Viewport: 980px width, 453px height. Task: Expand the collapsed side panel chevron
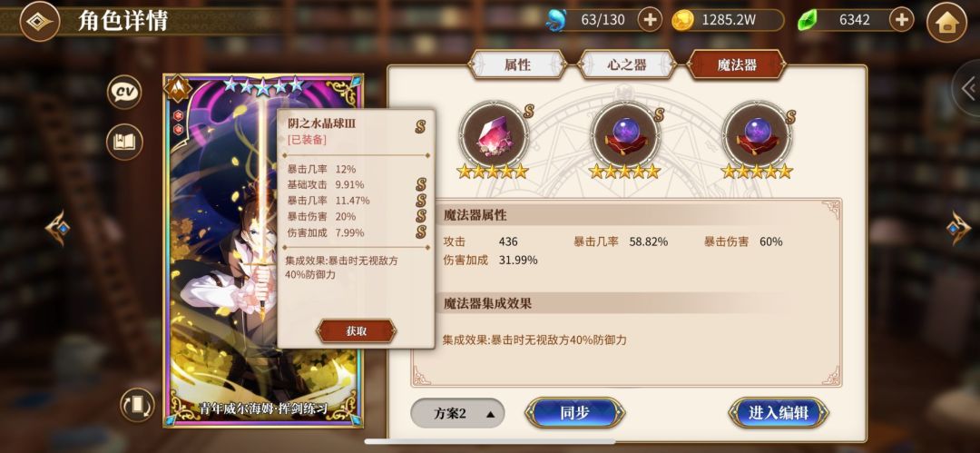click(x=968, y=88)
